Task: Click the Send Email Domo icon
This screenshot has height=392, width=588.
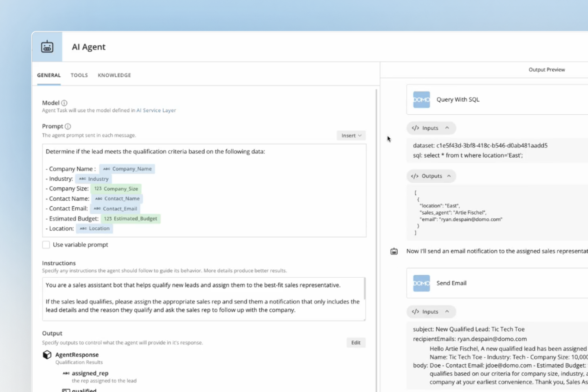Action: point(421,283)
